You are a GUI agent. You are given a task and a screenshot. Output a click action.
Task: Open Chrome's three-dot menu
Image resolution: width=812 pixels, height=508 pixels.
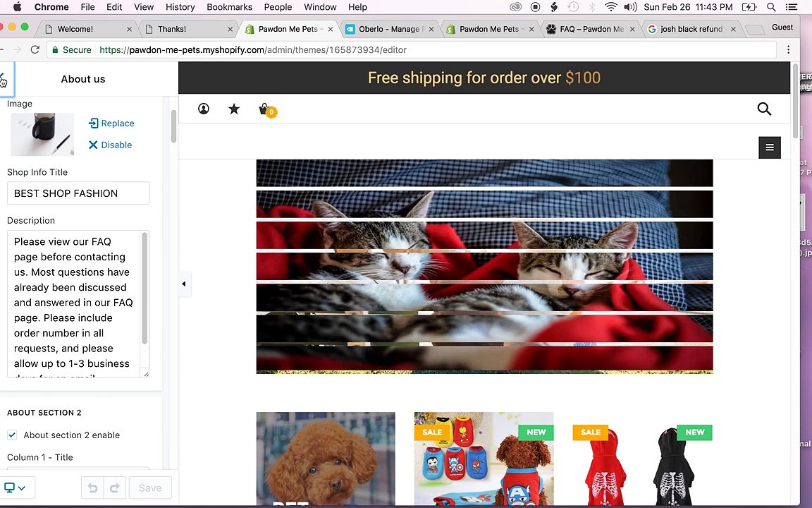788,50
